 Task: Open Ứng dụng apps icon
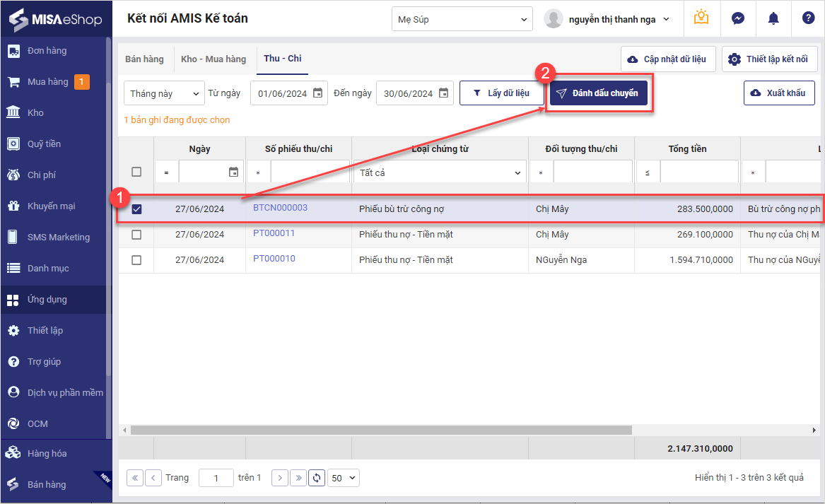(x=13, y=300)
